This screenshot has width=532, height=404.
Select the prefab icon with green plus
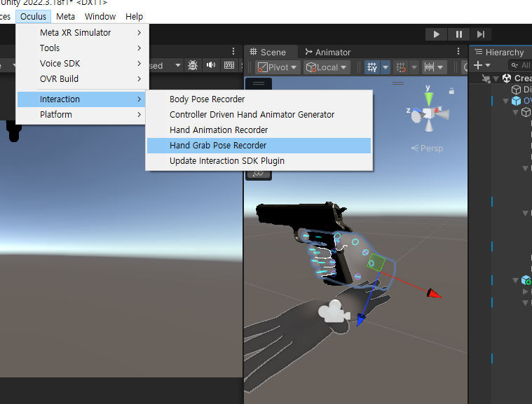click(x=526, y=280)
